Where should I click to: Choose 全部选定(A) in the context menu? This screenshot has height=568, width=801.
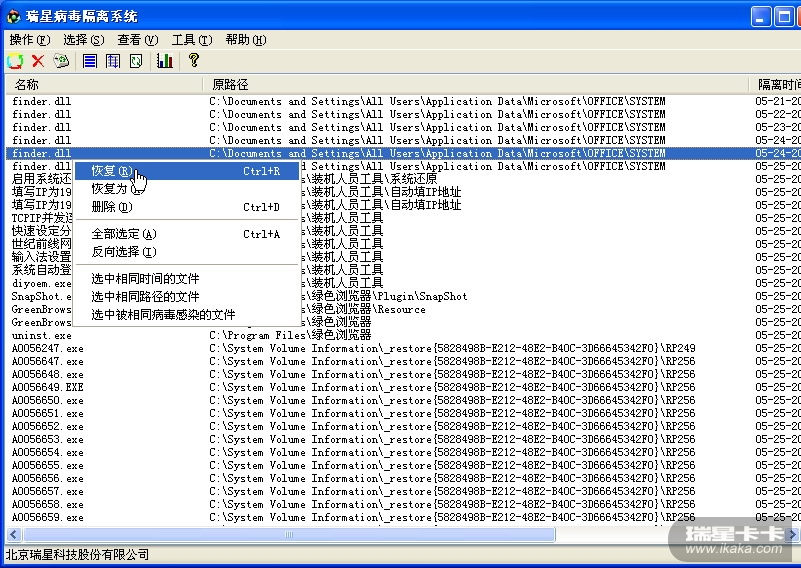[x=187, y=234]
